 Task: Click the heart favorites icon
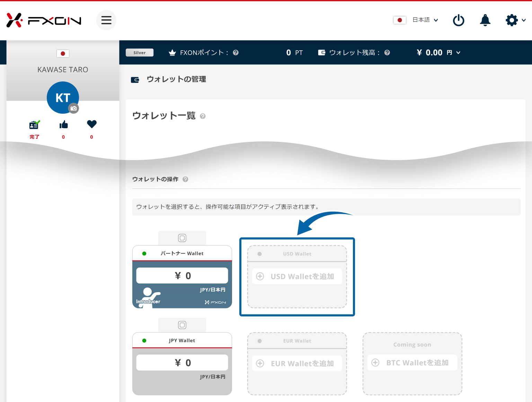pyautogui.click(x=92, y=124)
